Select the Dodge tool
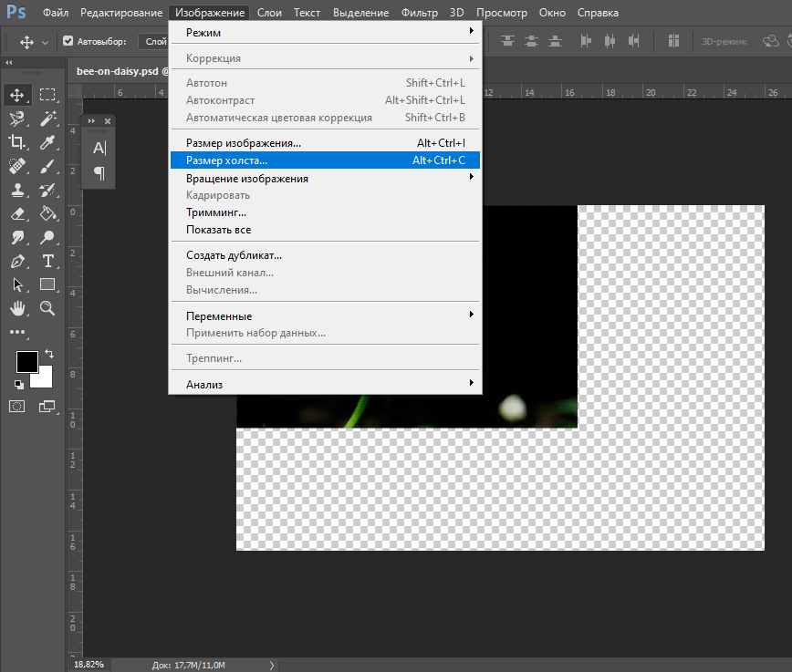The width and height of the screenshot is (792, 672). tap(47, 237)
